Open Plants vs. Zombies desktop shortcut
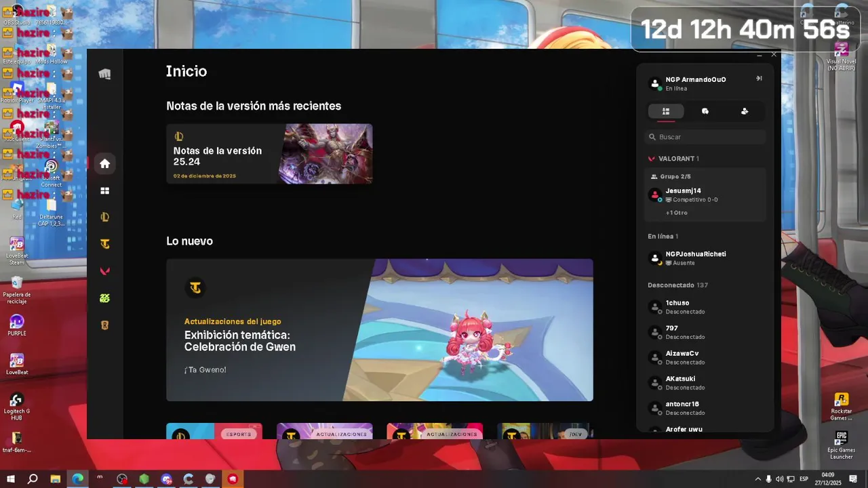Image resolution: width=868 pixels, height=488 pixels. (52, 135)
